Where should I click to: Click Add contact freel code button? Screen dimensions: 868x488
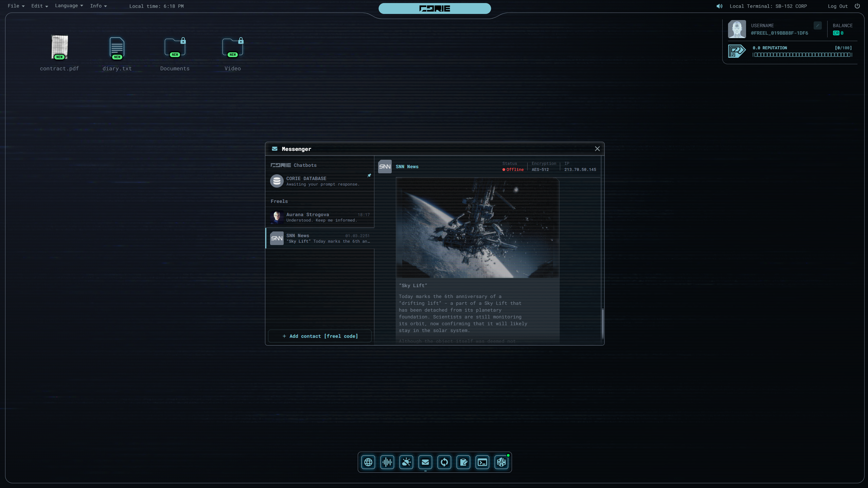(320, 336)
